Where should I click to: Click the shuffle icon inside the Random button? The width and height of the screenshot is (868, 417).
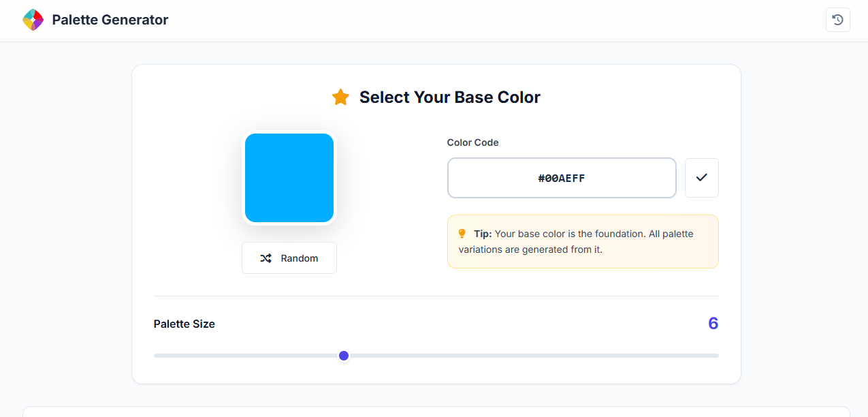point(266,258)
